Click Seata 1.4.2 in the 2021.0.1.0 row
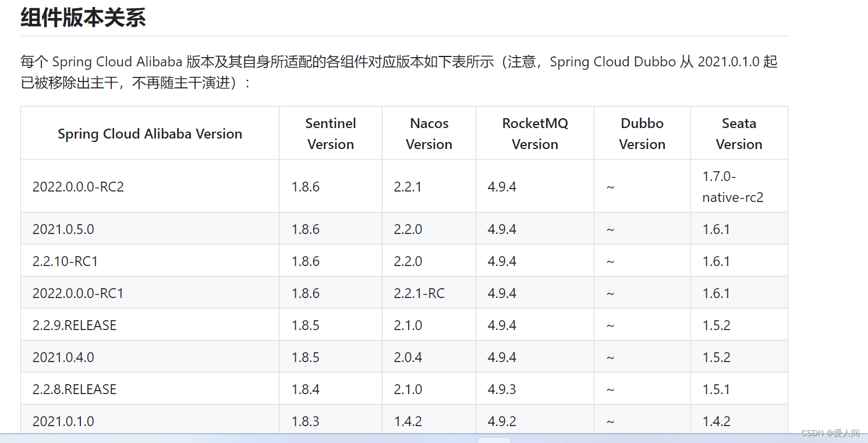This screenshot has width=868, height=443. (739, 420)
